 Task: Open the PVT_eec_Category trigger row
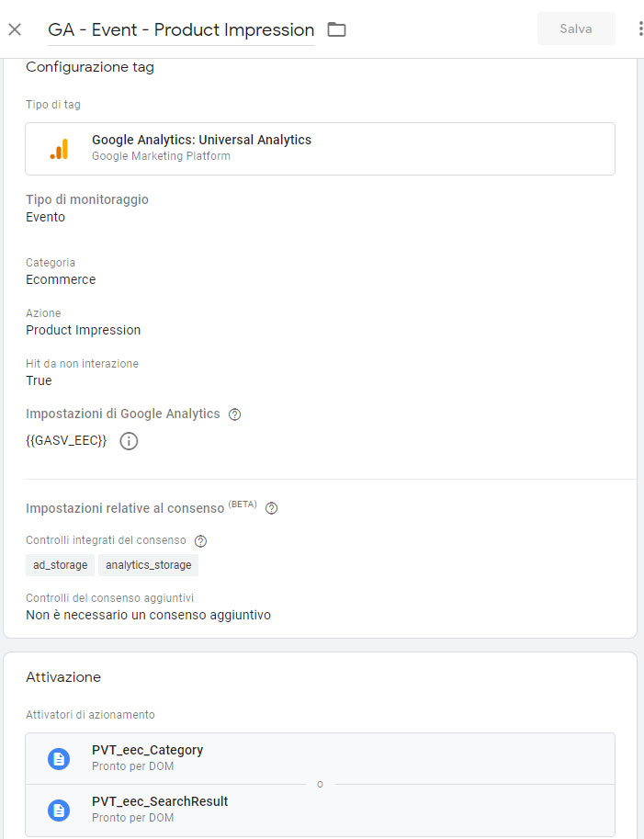coord(320,759)
